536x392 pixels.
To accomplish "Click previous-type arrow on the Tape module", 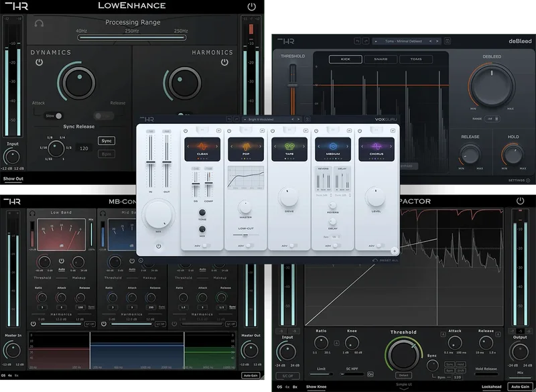I will pos(275,146).
